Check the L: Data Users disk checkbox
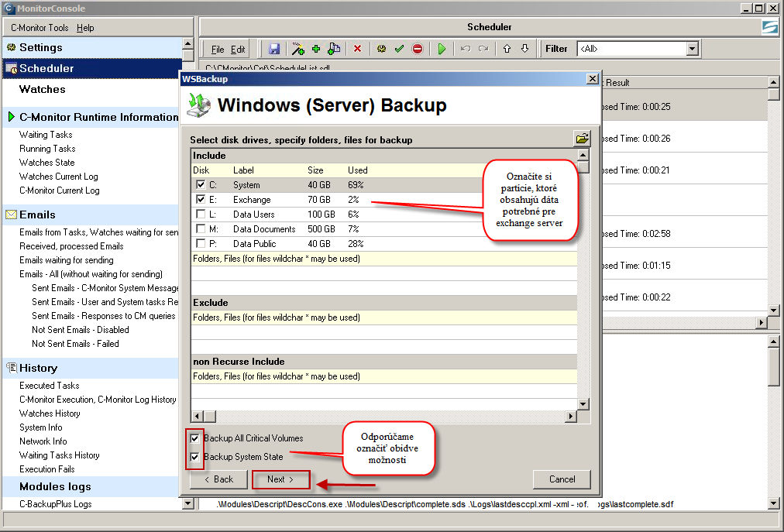784x532 pixels. tap(201, 214)
